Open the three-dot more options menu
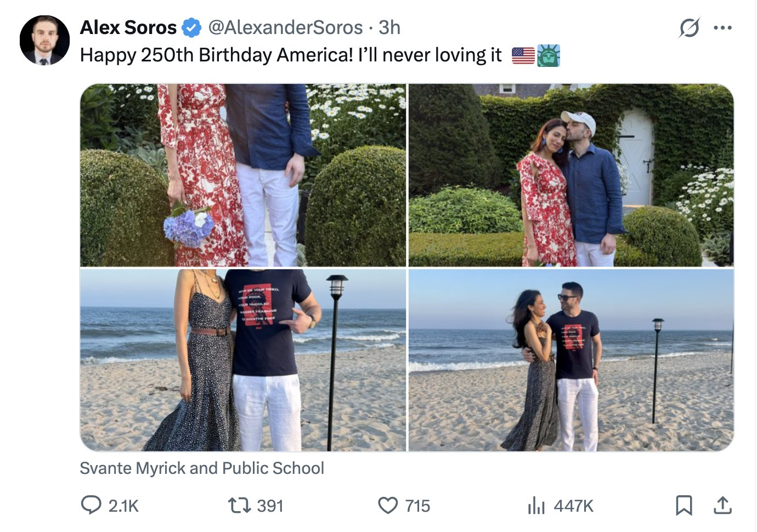This screenshot has width=757, height=532. pyautogui.click(x=722, y=27)
